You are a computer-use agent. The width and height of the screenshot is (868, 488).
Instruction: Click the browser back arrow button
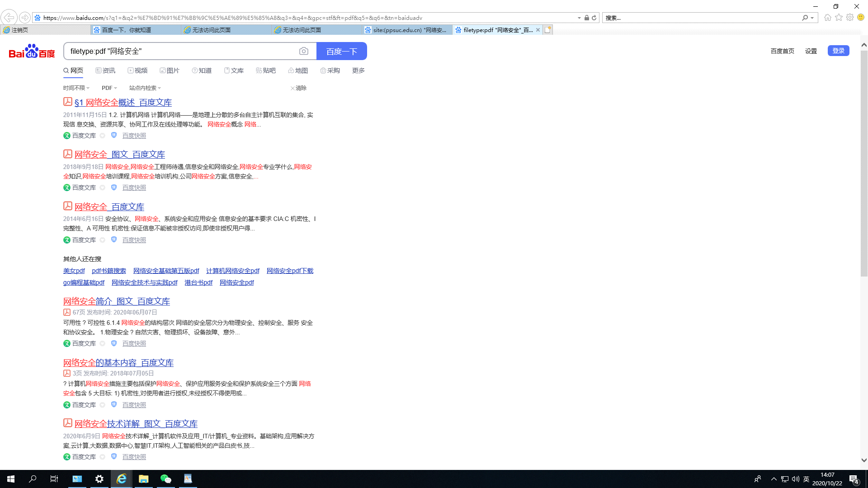(9, 18)
